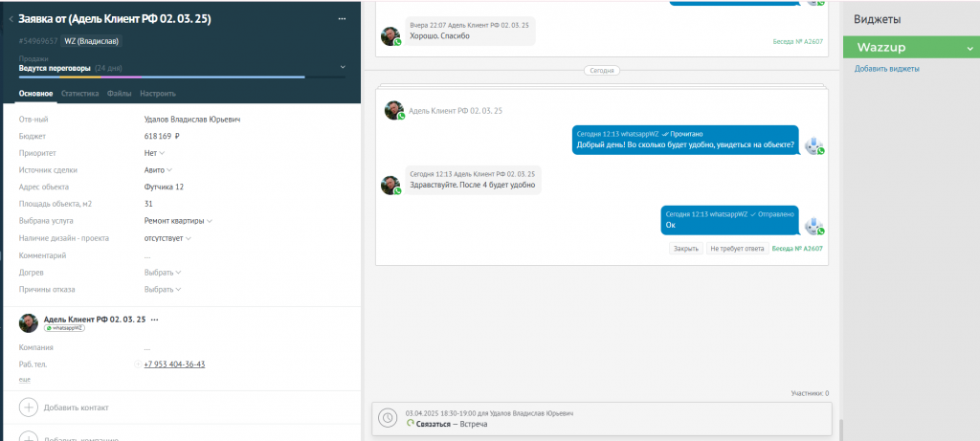Click the 'Сегодня' date divider label
The height and width of the screenshot is (441, 980).
point(603,71)
